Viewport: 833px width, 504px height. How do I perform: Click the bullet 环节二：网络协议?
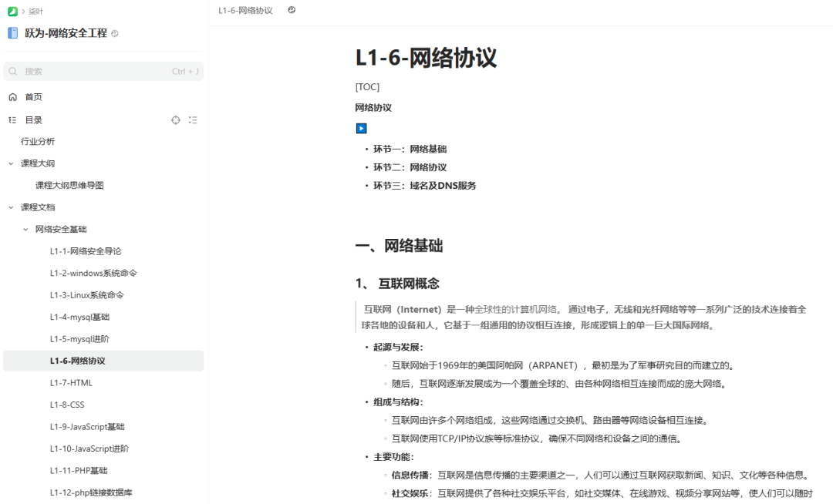[x=410, y=168]
